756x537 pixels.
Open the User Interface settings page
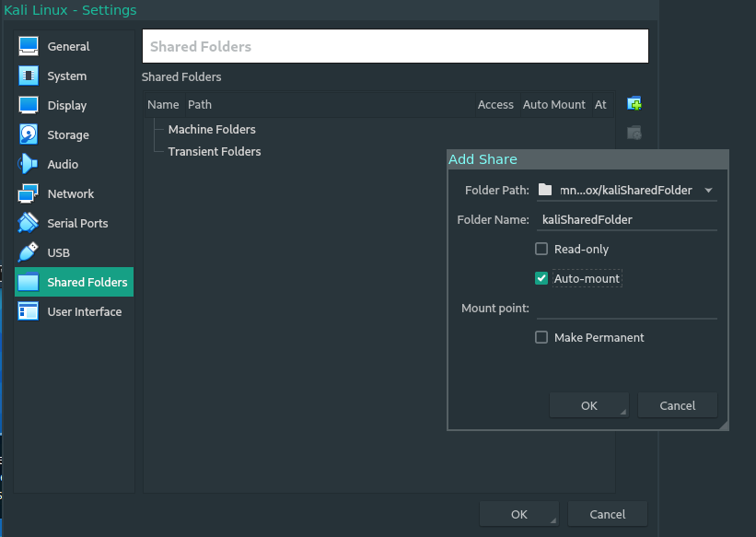pyautogui.click(x=84, y=311)
